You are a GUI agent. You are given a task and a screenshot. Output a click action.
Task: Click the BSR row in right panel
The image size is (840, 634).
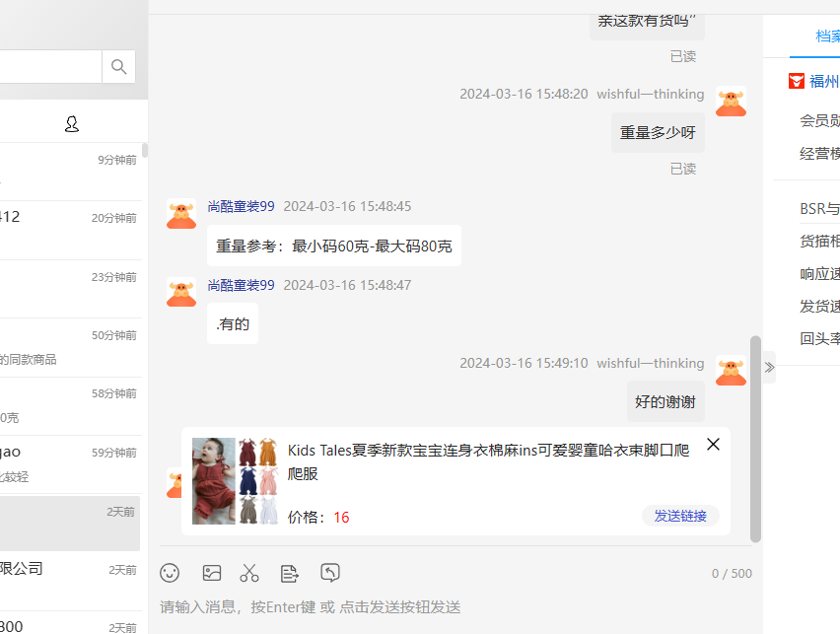click(819, 209)
